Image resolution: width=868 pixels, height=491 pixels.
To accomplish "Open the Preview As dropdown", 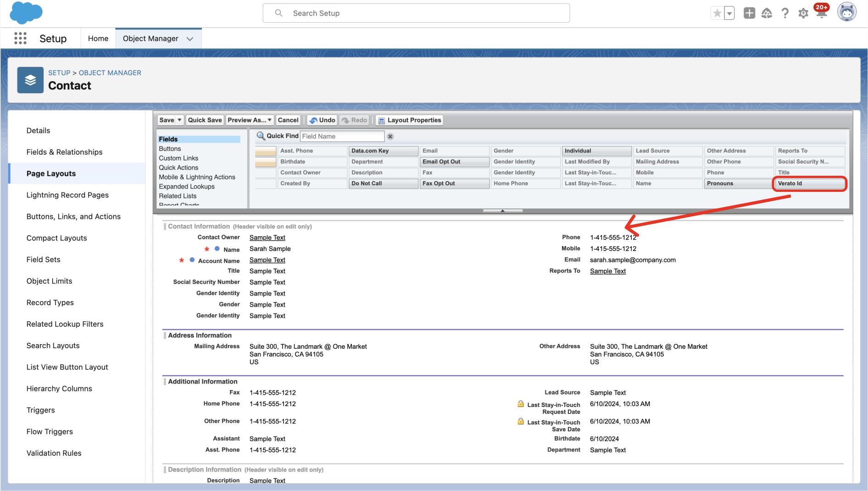I will (250, 120).
